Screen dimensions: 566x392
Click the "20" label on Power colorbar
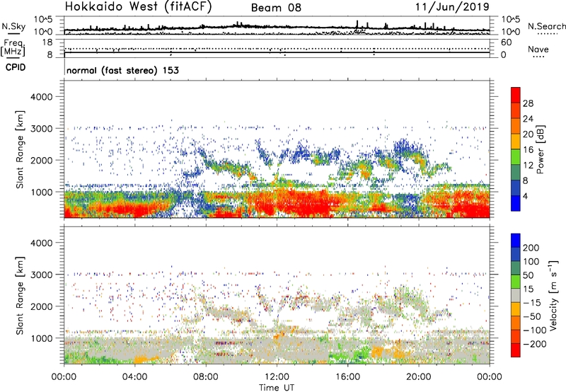coord(528,134)
